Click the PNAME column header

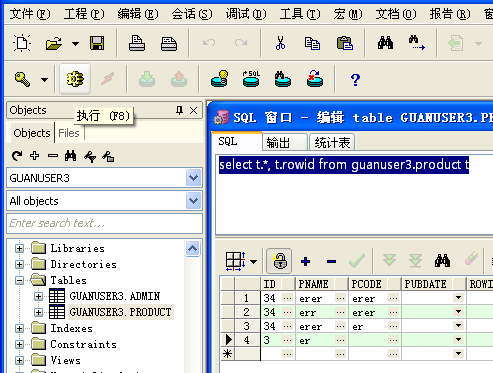coord(322,284)
